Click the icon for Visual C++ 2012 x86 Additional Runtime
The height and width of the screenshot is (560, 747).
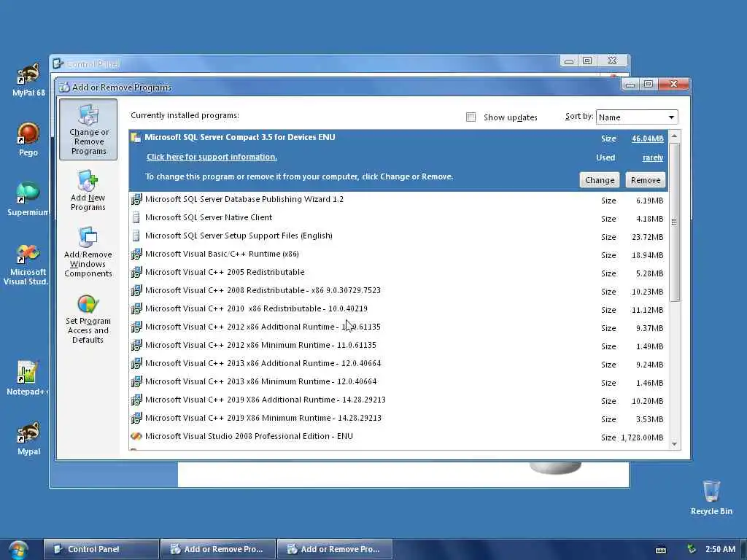point(136,327)
